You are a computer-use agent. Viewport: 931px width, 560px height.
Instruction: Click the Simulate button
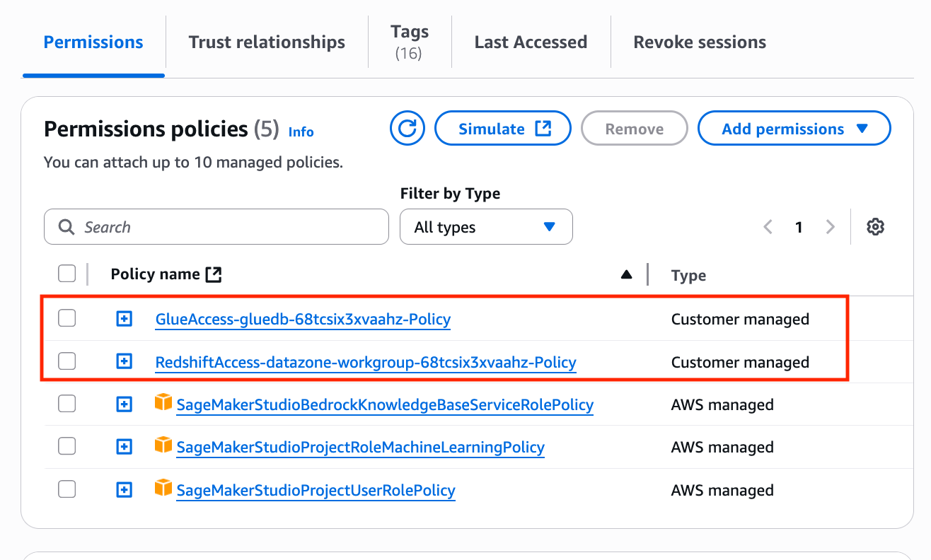[502, 129]
